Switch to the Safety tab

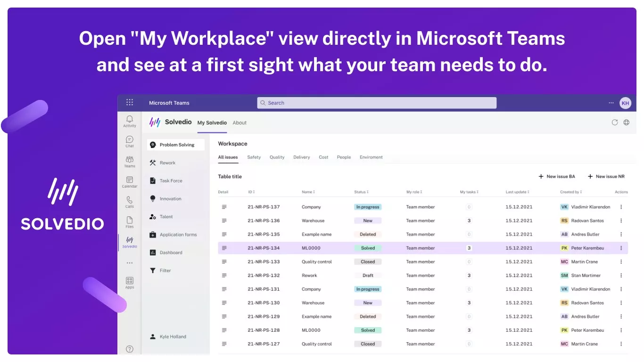[x=254, y=157]
